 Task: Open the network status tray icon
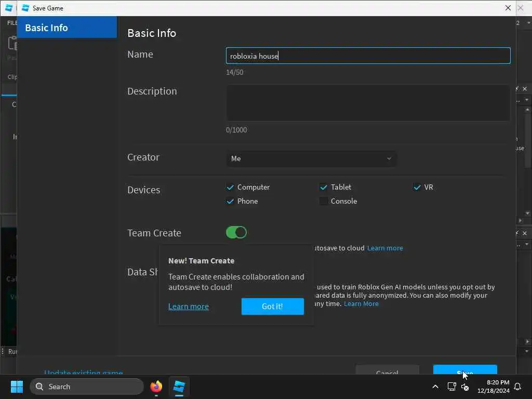(x=451, y=387)
